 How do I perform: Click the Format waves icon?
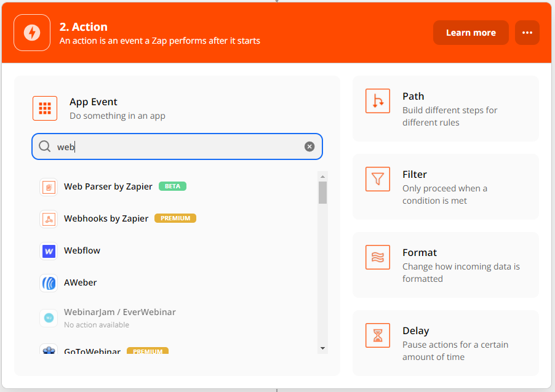tap(378, 257)
